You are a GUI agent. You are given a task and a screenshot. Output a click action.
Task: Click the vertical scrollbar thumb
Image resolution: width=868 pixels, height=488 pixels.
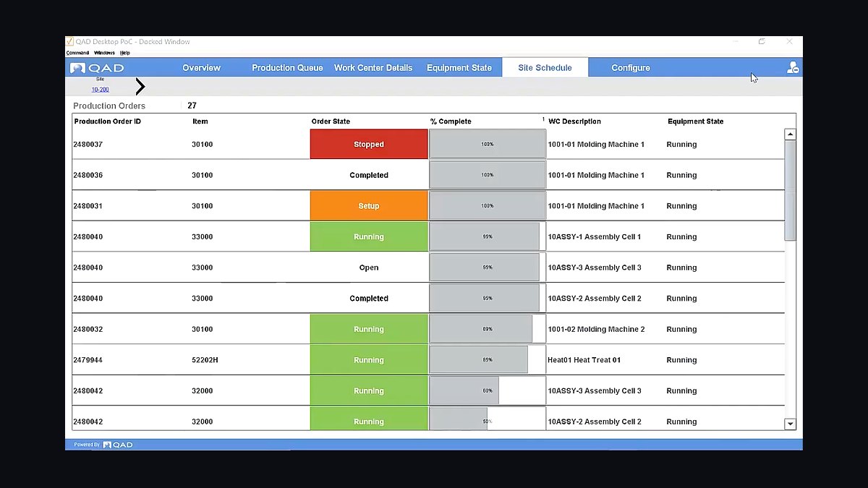coord(790,190)
